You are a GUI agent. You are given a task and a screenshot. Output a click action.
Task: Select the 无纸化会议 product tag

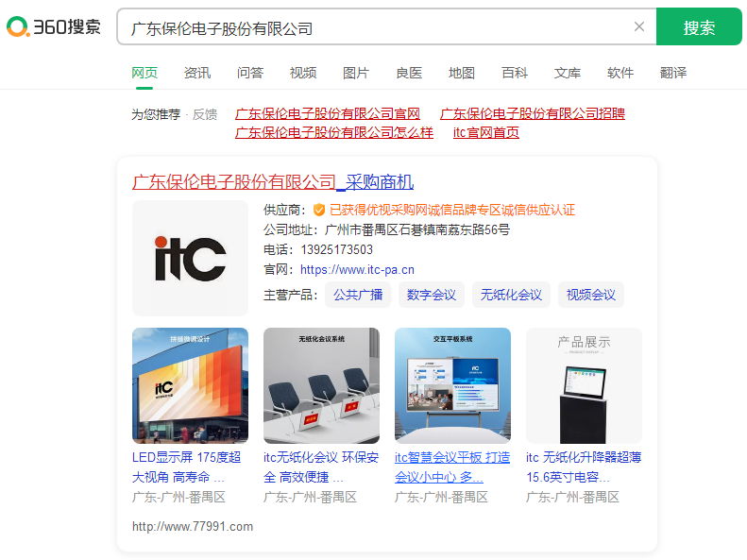coord(511,295)
